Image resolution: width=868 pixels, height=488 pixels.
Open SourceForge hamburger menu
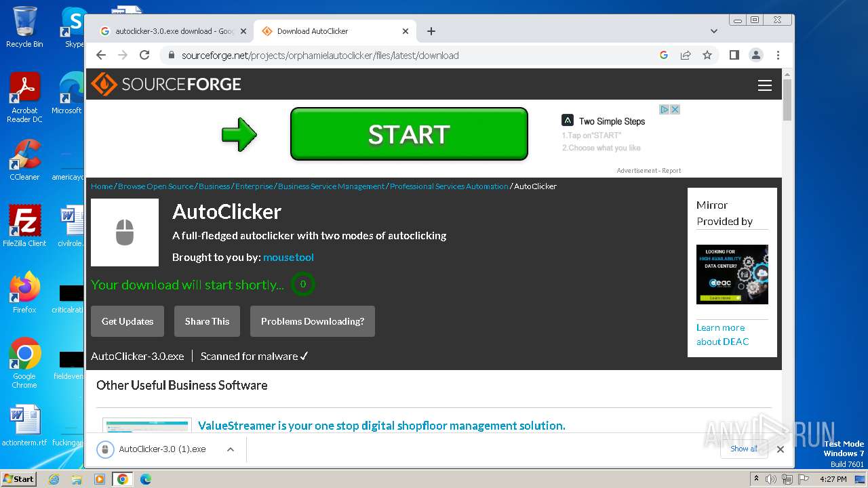[x=765, y=85]
